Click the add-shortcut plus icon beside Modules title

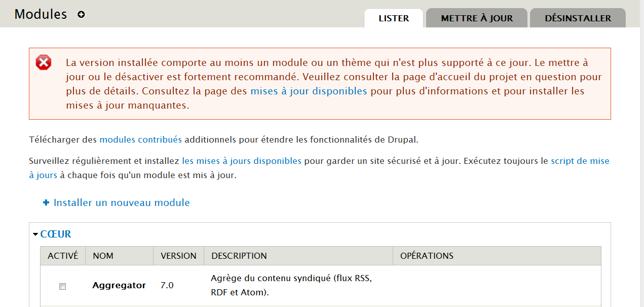tap(81, 15)
